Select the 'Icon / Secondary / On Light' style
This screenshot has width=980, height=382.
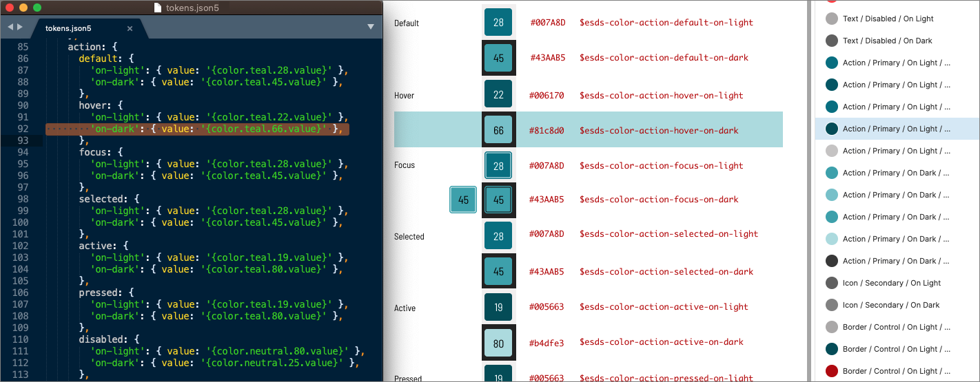pyautogui.click(x=897, y=283)
